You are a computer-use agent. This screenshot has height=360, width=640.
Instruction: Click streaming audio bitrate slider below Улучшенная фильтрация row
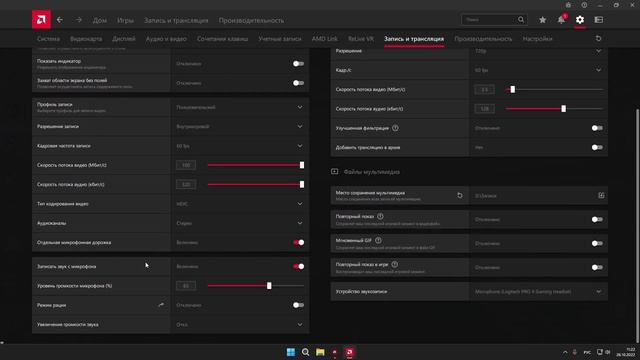(x=554, y=109)
